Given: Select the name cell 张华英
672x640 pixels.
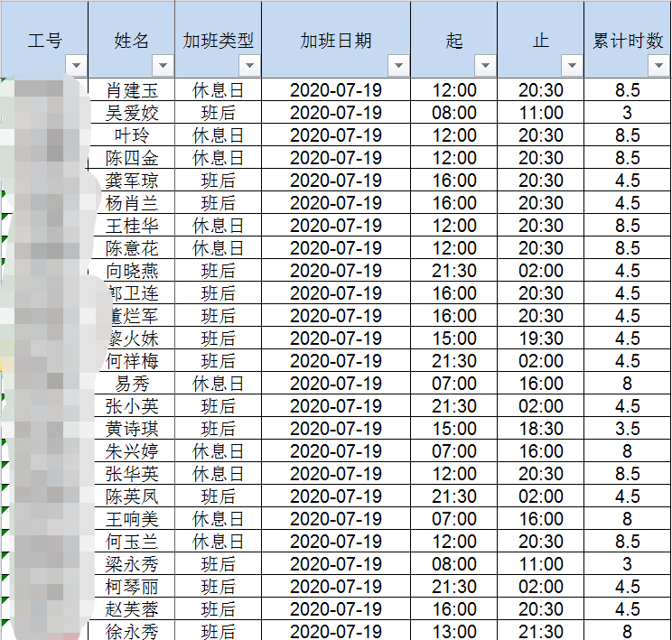Looking at the screenshot, I should 132,474.
